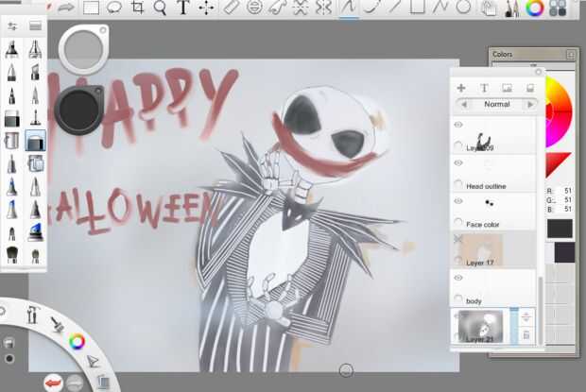Select the body layer

click(x=491, y=288)
